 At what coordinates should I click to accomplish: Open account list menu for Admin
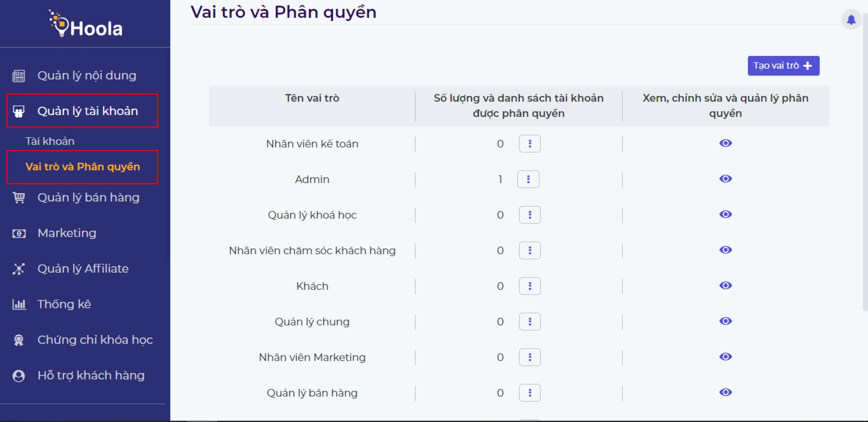pos(528,179)
